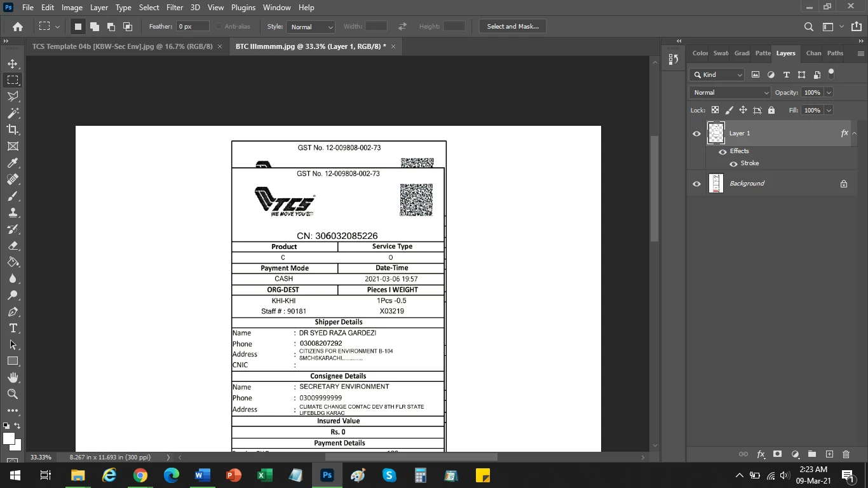Viewport: 868px width, 488px height.
Task: Toggle Lock all padlock icon
Action: point(771,110)
